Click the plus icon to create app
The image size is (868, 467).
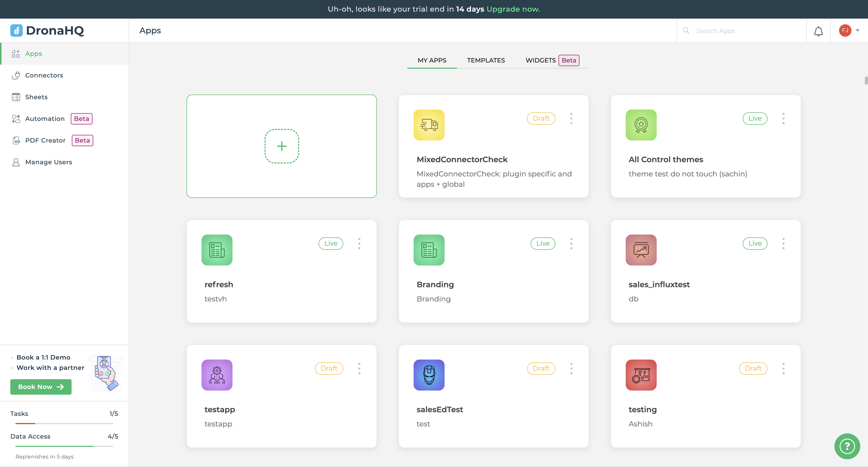[x=282, y=146]
